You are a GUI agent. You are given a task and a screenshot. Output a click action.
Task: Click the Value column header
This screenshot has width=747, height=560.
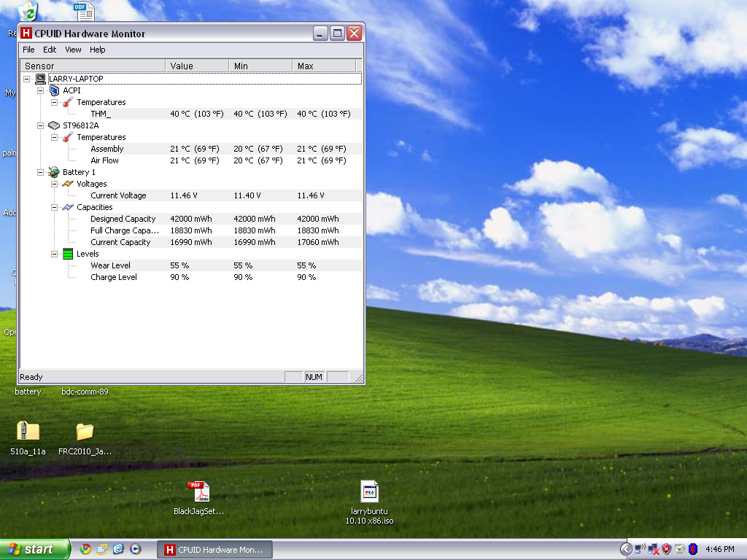click(x=196, y=66)
